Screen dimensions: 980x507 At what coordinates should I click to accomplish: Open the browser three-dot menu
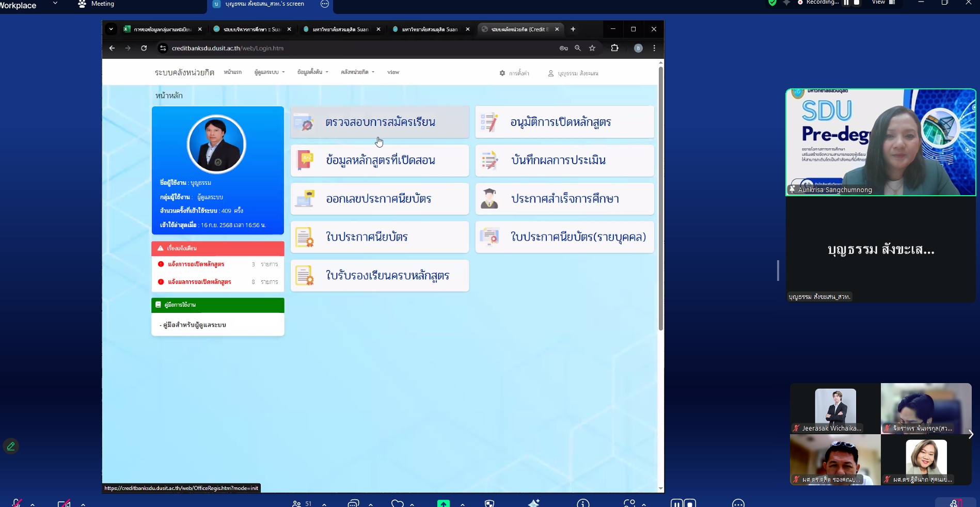654,48
